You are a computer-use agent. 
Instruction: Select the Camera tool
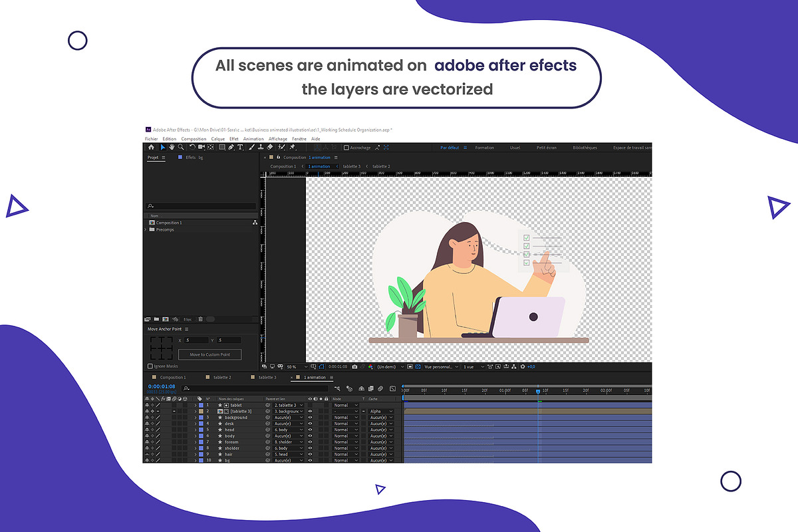pyautogui.click(x=201, y=148)
